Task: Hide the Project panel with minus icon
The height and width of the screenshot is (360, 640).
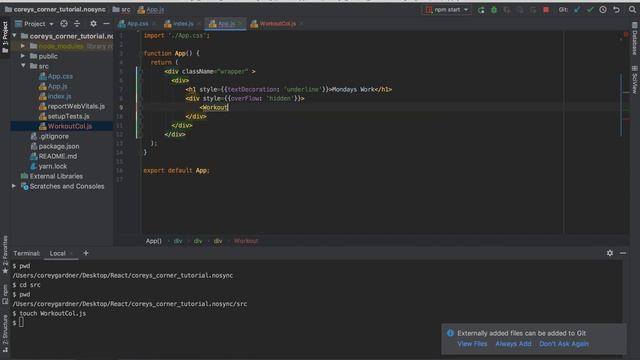Action: click(x=107, y=24)
